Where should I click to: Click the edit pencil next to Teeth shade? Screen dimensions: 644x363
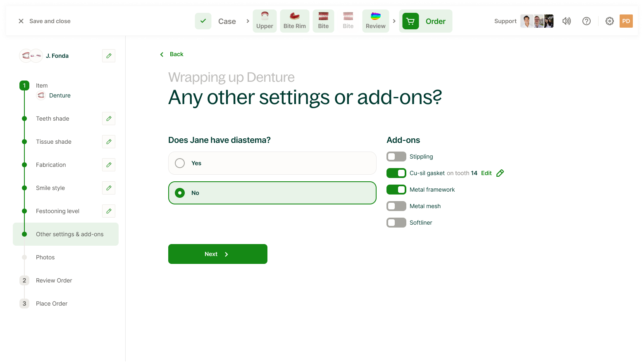109,119
